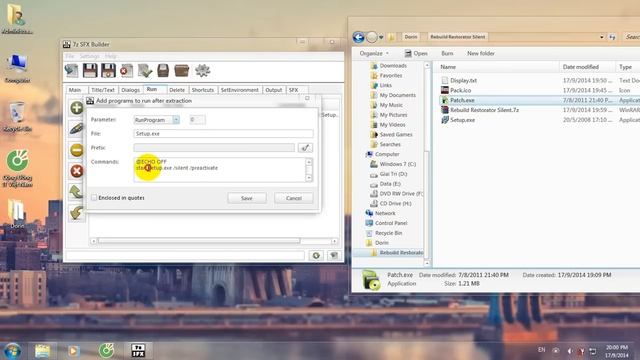Click the Save button in dialog

[247, 198]
